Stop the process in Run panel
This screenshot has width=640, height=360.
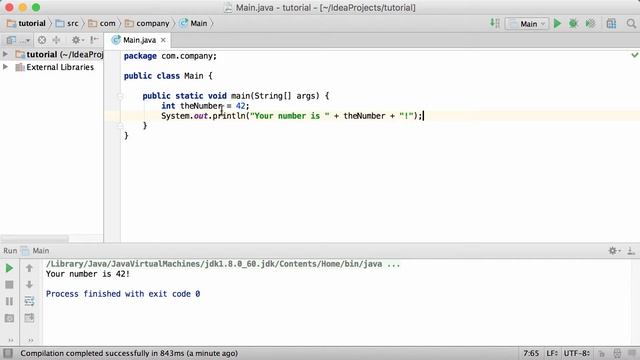tap(9, 285)
